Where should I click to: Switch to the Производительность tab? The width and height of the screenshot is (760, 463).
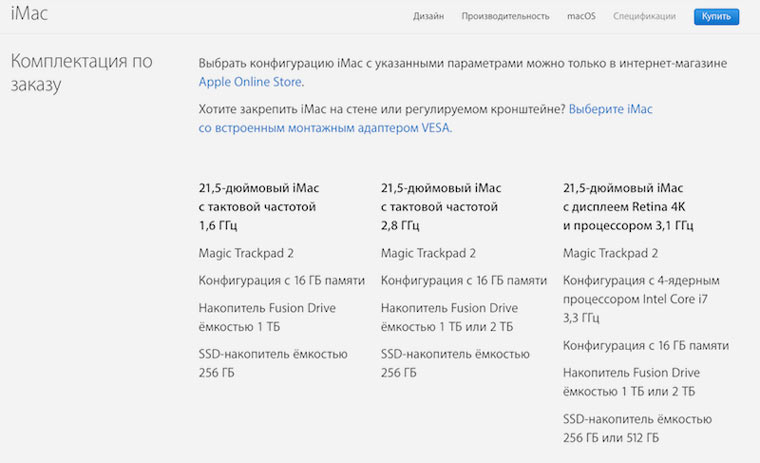point(505,16)
